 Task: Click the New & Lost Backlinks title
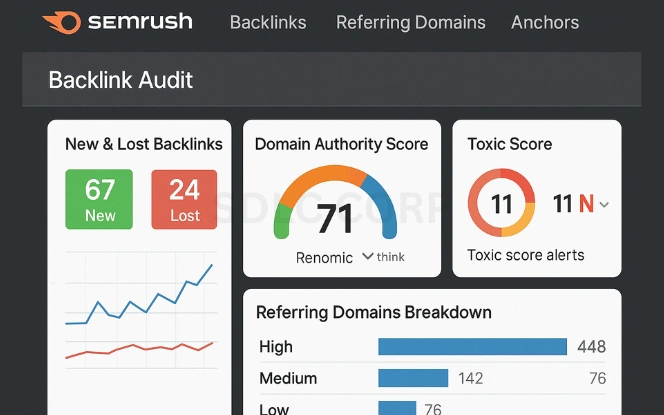[144, 144]
